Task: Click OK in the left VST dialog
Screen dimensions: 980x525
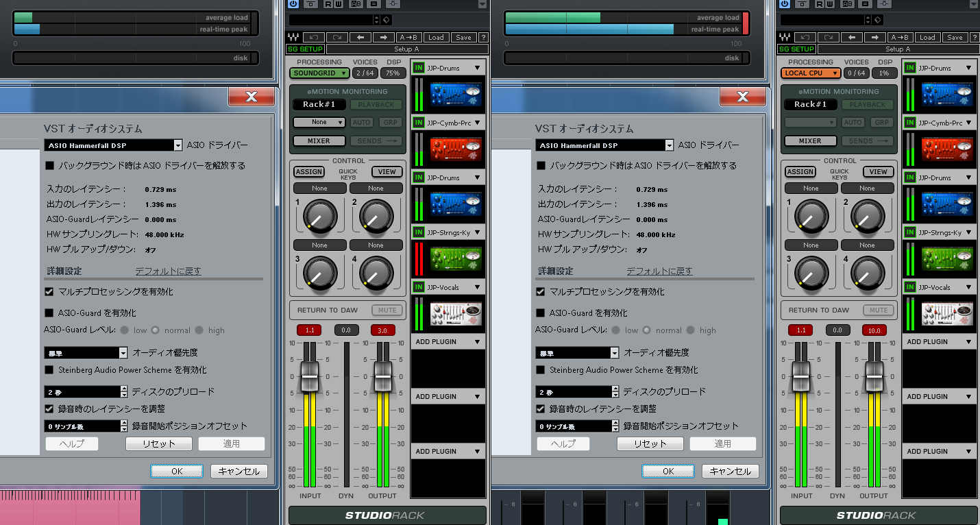Action: coord(177,471)
